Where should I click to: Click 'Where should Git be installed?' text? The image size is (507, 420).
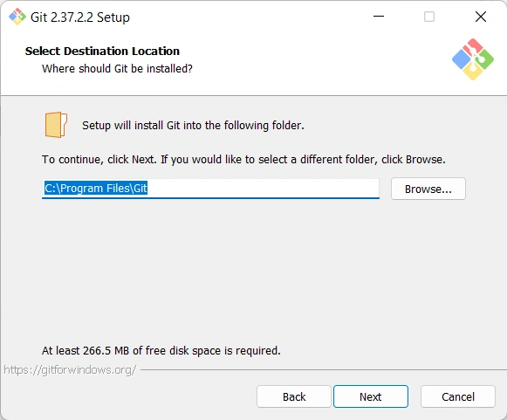(117, 69)
